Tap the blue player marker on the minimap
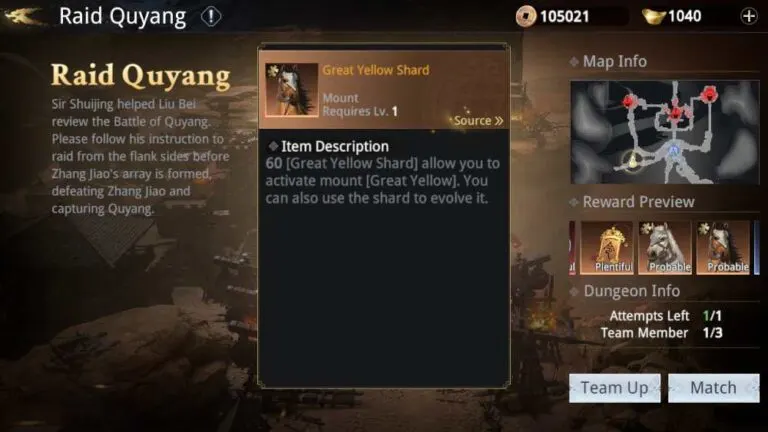Image resolution: width=768 pixels, height=432 pixels. tap(674, 149)
